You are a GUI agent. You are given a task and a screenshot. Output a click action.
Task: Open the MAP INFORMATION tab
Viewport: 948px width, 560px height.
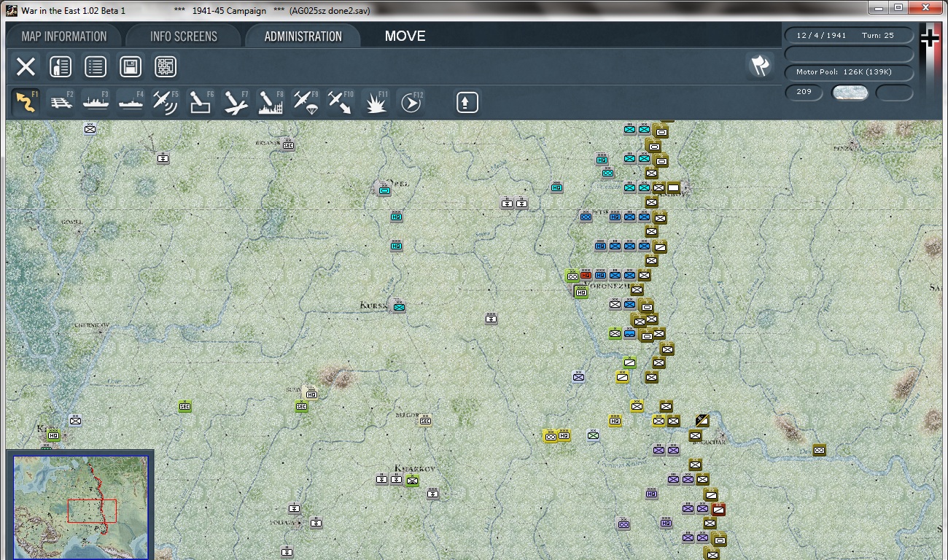click(64, 36)
